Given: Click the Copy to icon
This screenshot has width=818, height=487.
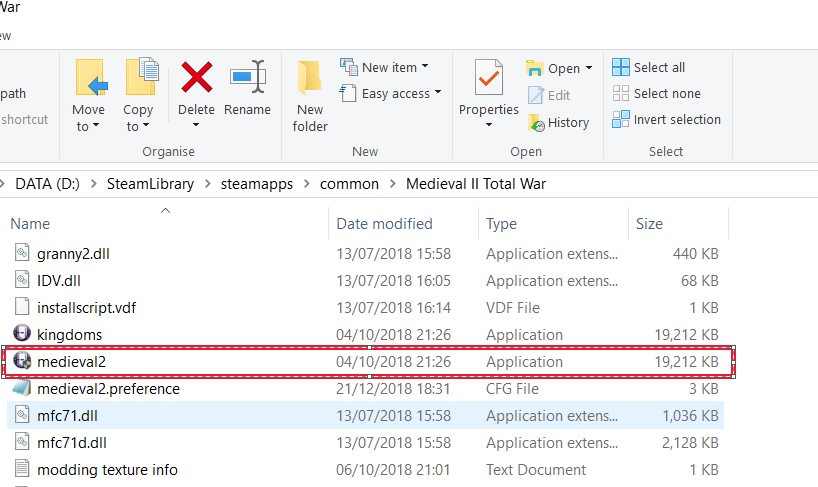Looking at the screenshot, I should click(142, 77).
